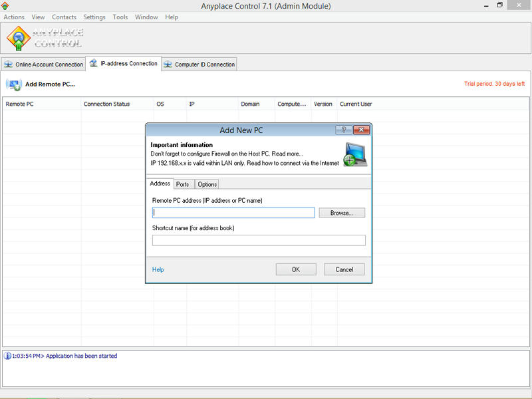Screen dimensions: 532x399
Task: Click the Computer ID Connection tab icon
Action: [x=168, y=64]
